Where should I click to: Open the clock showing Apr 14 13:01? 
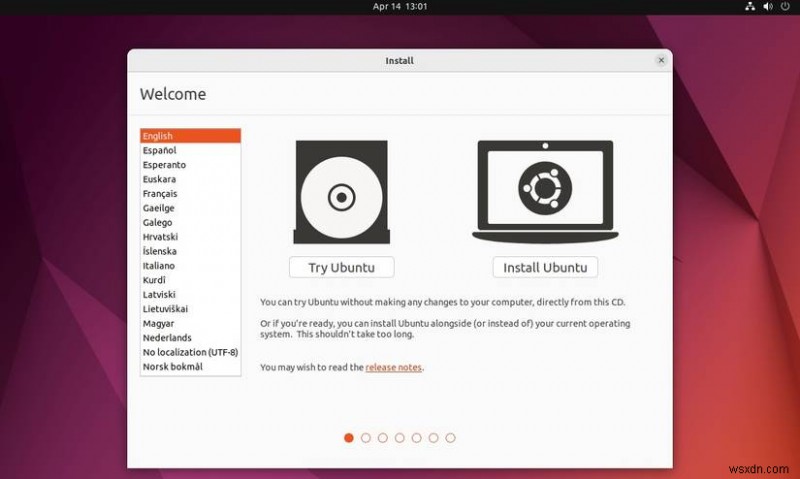tap(399, 7)
